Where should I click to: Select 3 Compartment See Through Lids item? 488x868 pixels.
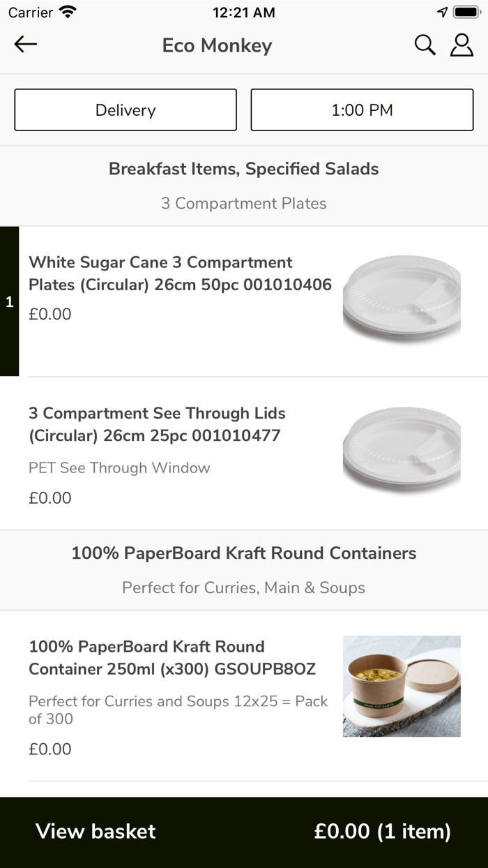157,424
